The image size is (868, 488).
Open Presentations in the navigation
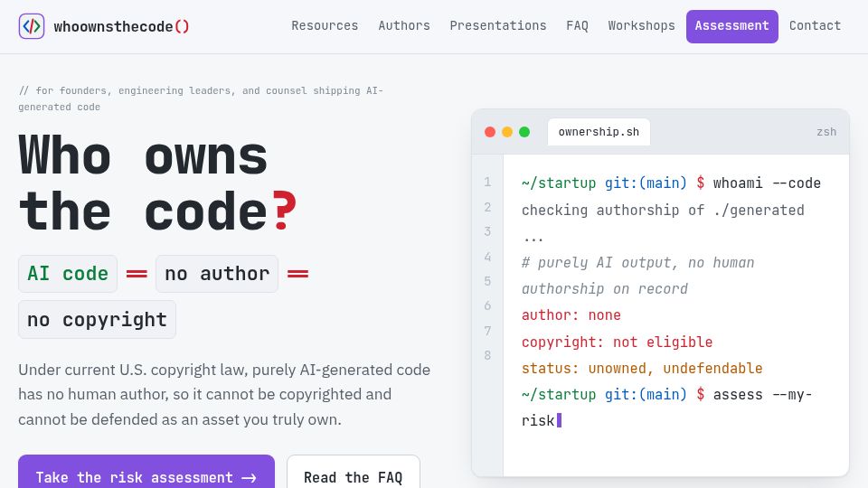point(498,25)
